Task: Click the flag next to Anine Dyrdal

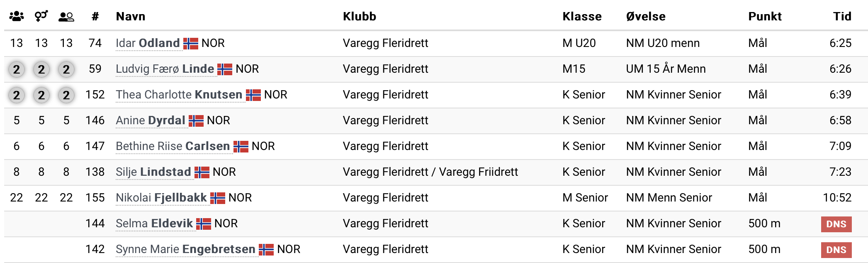Action: [x=196, y=120]
